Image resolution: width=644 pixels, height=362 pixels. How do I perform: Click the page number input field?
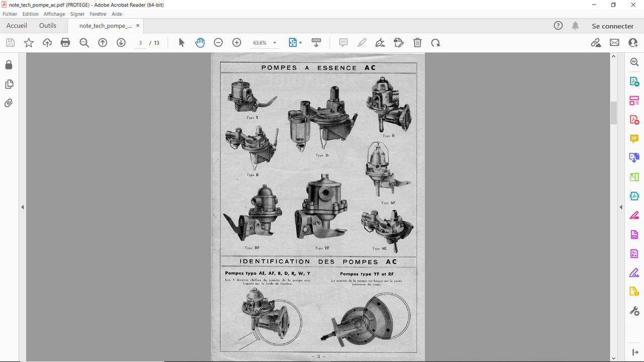tap(140, 43)
